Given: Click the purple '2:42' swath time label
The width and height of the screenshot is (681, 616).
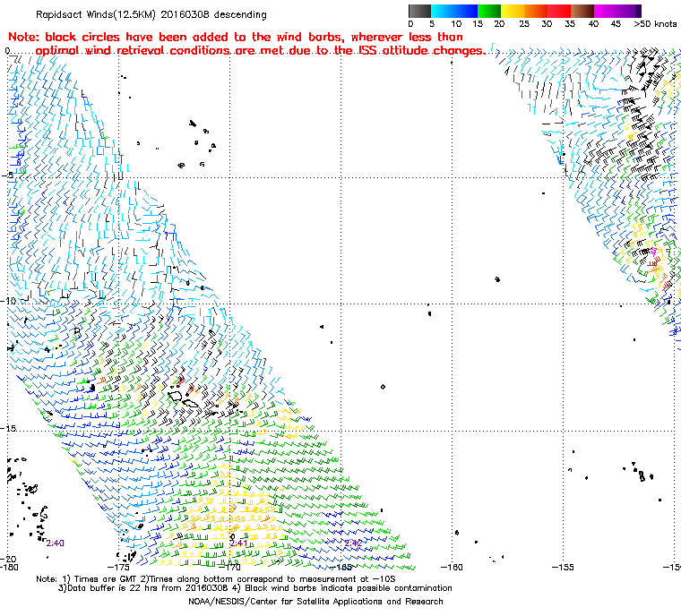Looking at the screenshot, I should pos(353,543).
